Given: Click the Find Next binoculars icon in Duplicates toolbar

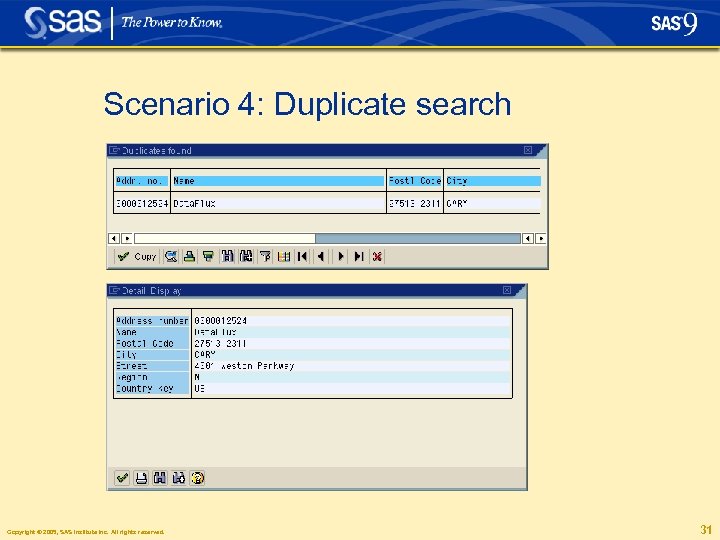Looking at the screenshot, I should (246, 256).
